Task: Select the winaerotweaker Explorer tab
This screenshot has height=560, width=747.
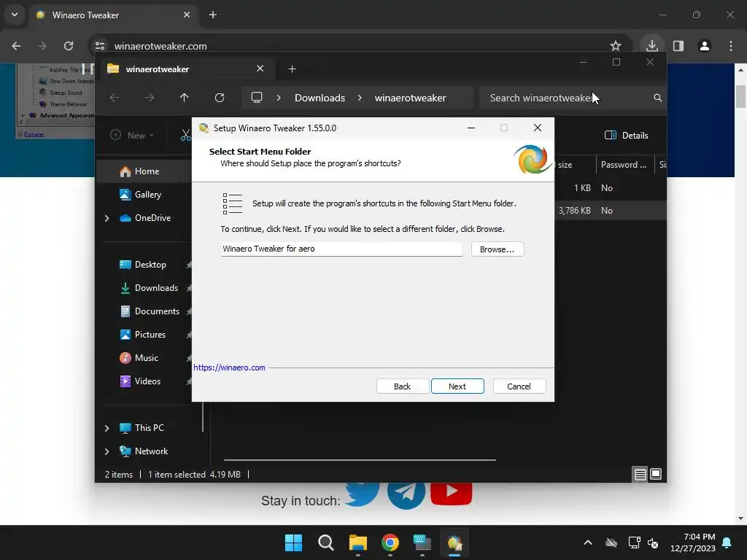Action: pos(186,69)
